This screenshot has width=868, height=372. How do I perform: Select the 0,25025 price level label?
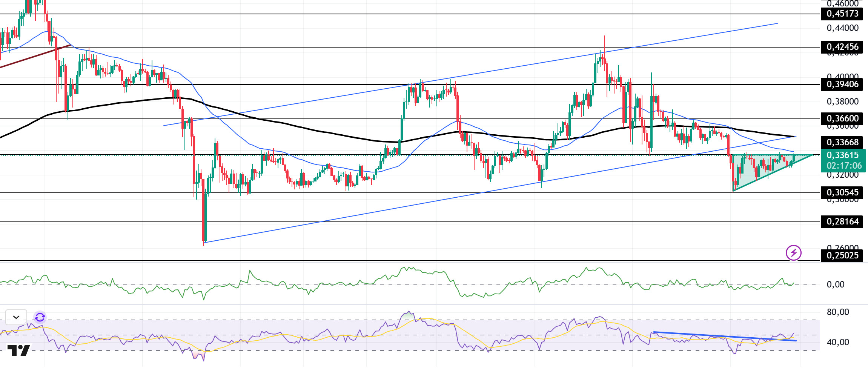click(842, 256)
